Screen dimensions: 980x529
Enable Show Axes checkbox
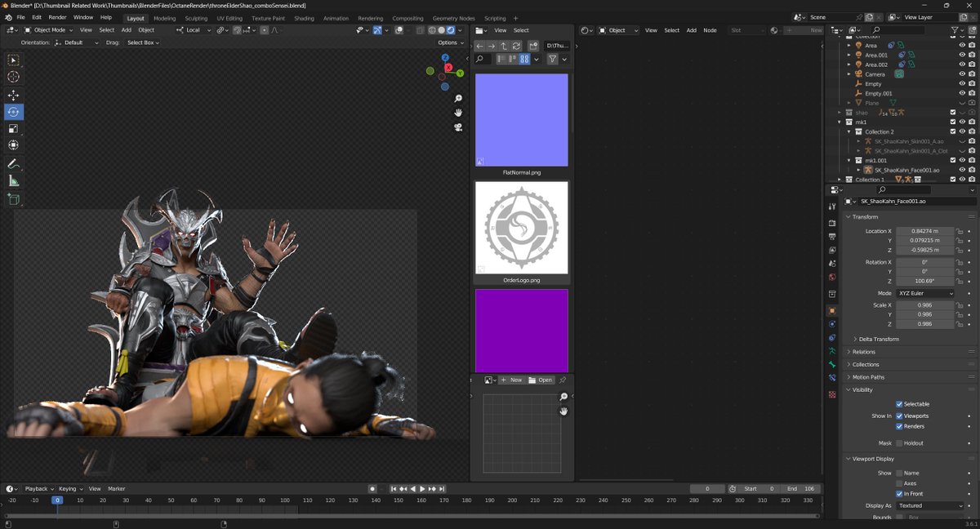[x=899, y=483]
